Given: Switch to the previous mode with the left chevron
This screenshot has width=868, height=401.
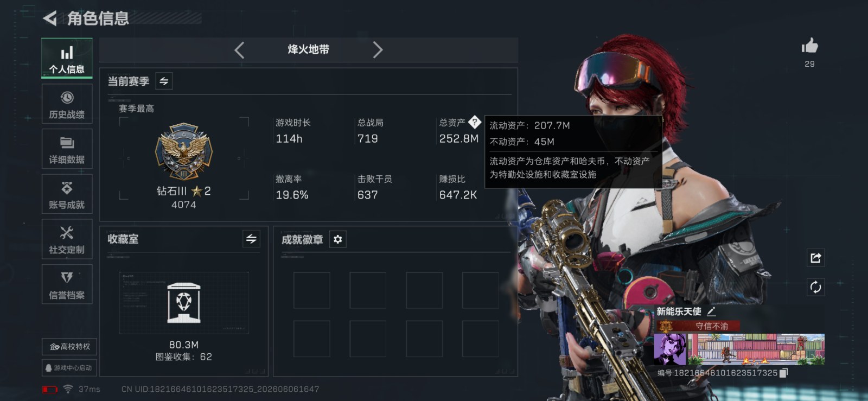Looking at the screenshot, I should pyautogui.click(x=239, y=50).
